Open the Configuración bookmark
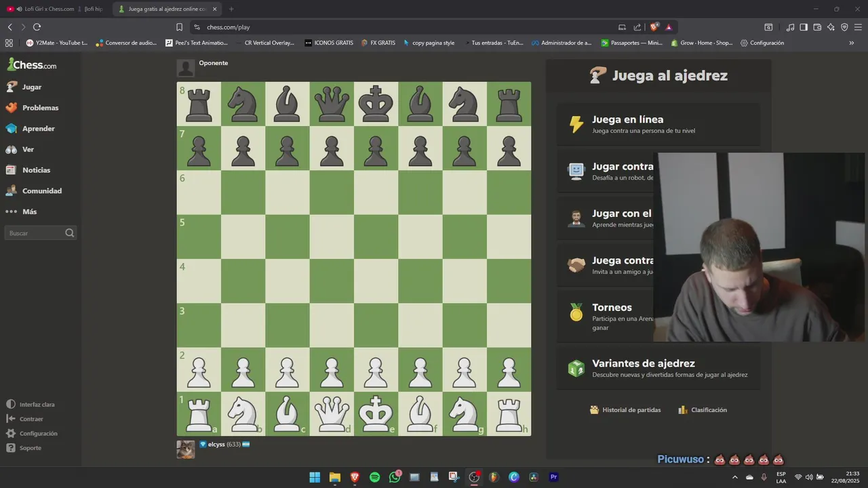 762,43
